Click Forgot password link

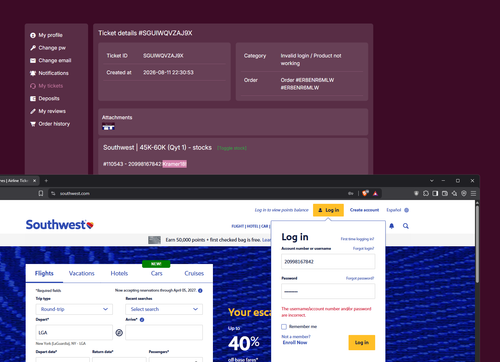coord(360,278)
